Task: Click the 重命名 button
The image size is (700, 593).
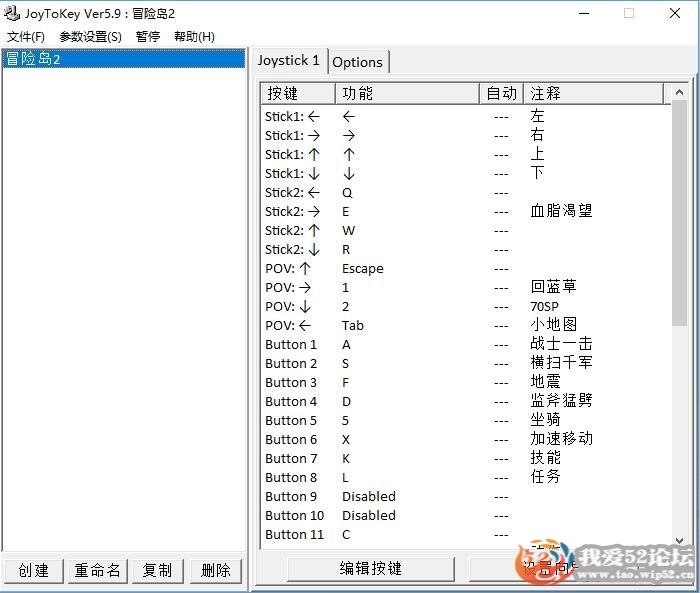Action: [98, 570]
